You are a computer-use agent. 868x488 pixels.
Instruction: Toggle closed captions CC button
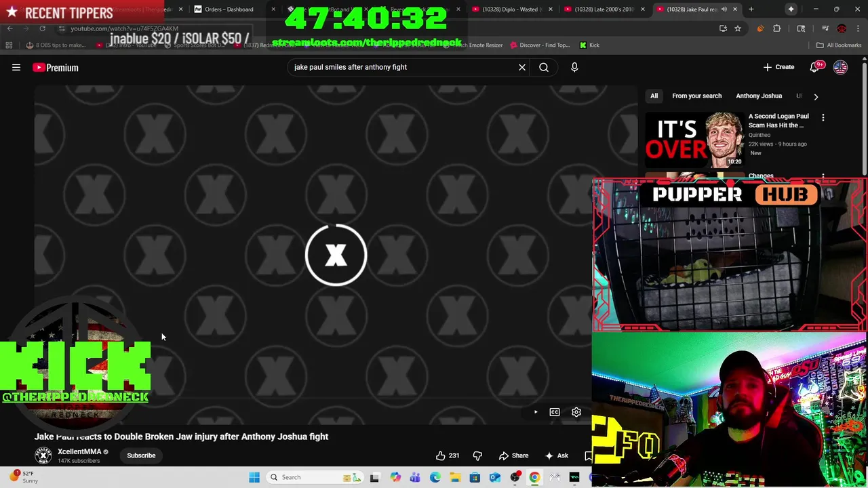click(x=555, y=412)
